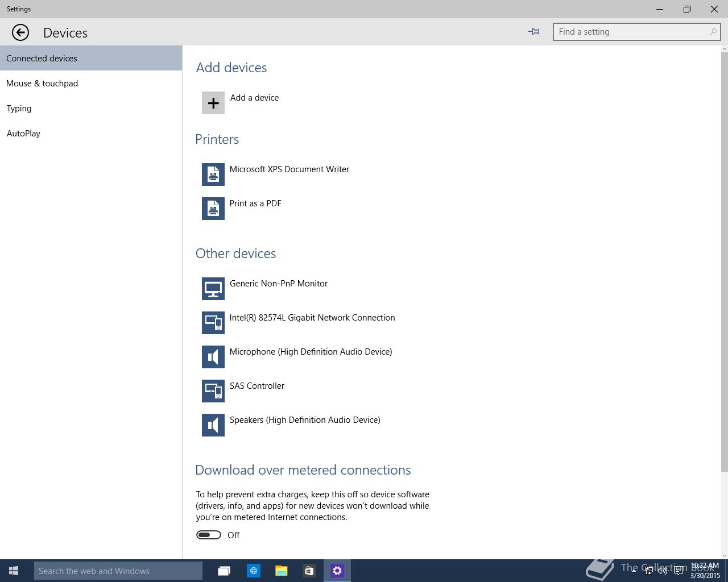Click the scrollbar up arrow
The image size is (728, 582).
724,49
